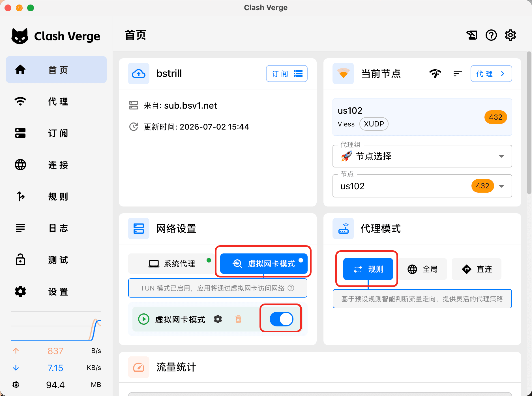The height and width of the screenshot is (396, 532).
Task: Click the 基于预设规则 mode description box
Action: pyautogui.click(x=422, y=299)
